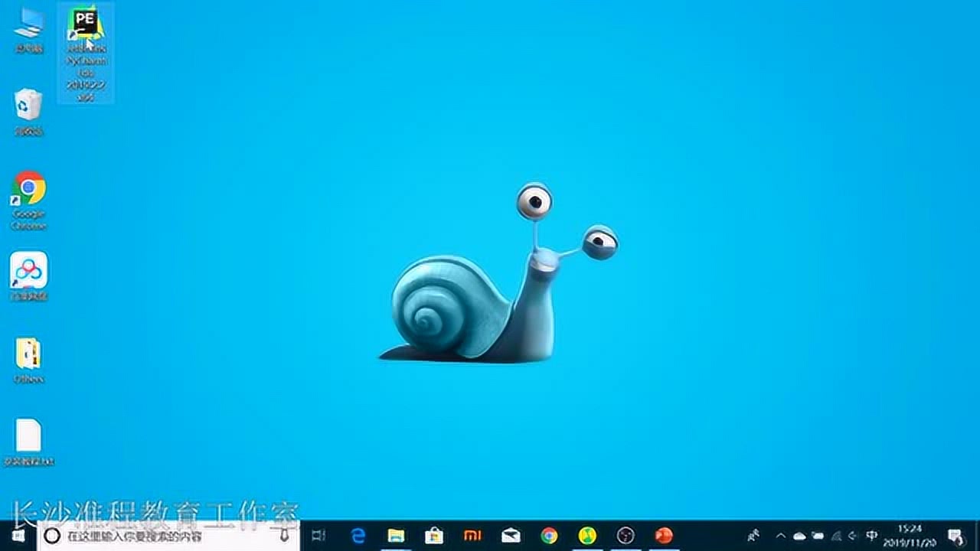Open the JetBrains PyCharm Edu desktop shortcut
The width and height of the screenshot is (980, 551).
(85, 27)
